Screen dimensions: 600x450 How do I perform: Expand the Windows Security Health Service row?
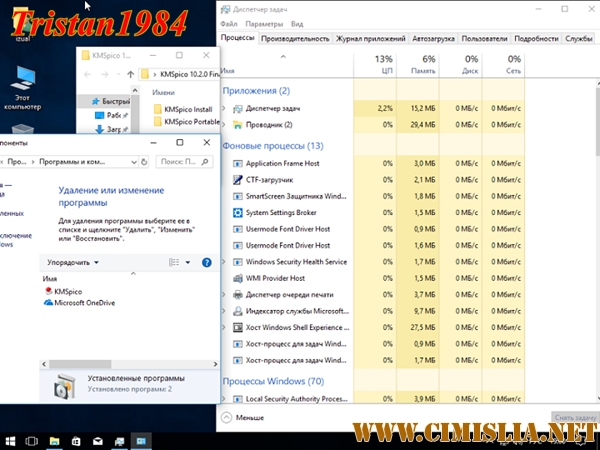pyautogui.click(x=224, y=262)
